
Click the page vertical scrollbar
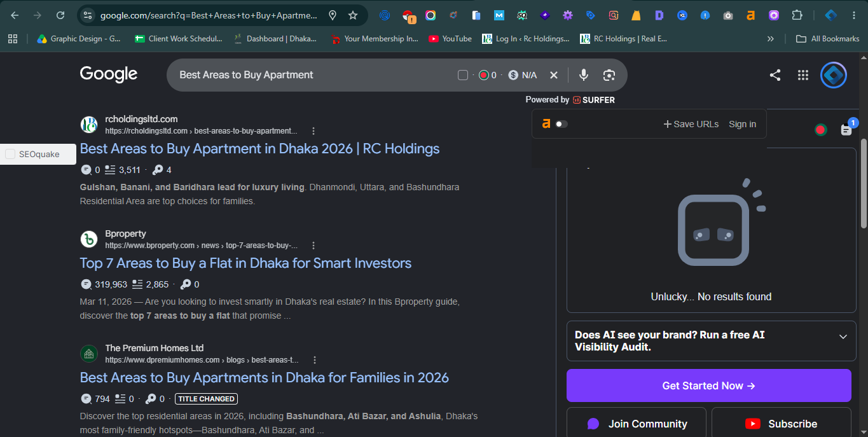864,183
